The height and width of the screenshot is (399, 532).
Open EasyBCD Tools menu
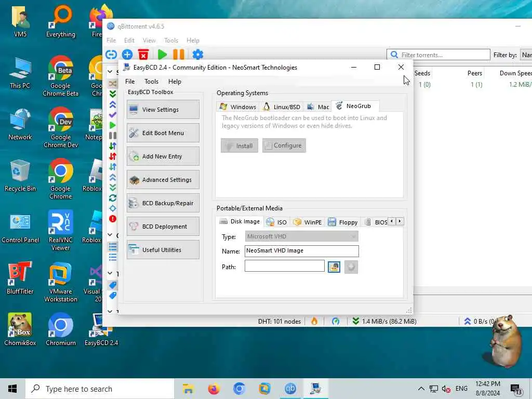[151, 82]
